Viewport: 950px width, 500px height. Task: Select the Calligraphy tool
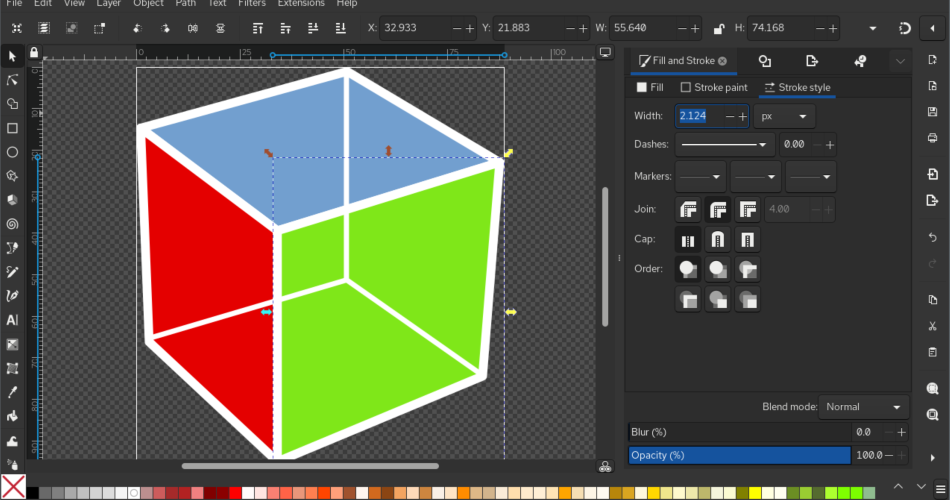click(12, 296)
